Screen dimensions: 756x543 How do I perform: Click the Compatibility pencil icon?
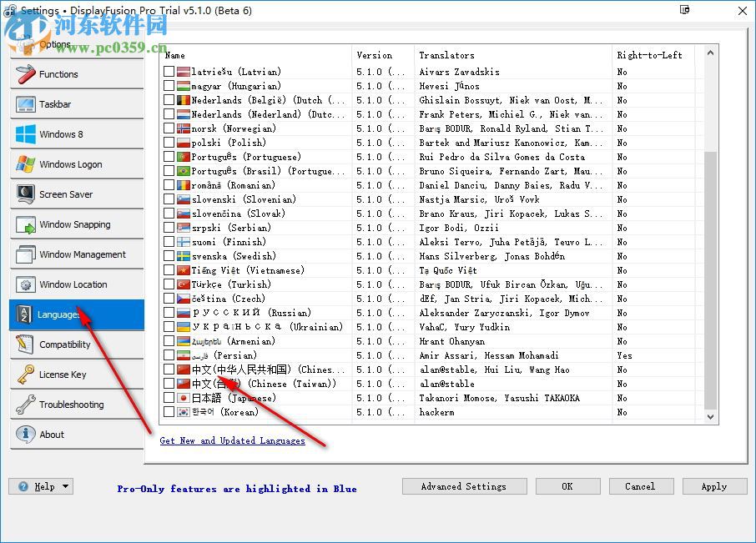[x=24, y=344]
